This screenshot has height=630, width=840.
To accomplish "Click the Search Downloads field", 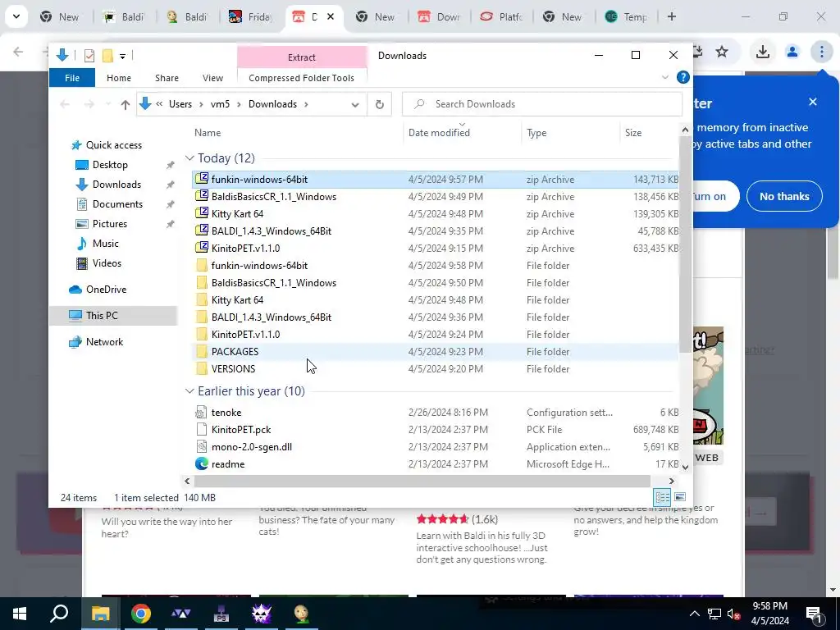I will pos(542,104).
